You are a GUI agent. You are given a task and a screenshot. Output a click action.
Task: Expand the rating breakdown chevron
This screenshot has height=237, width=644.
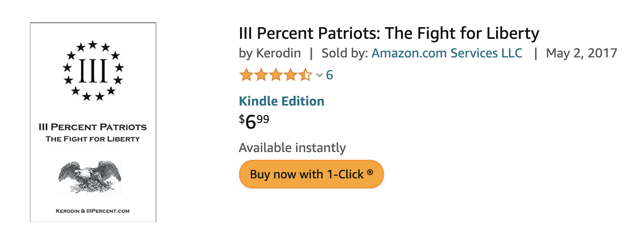click(319, 75)
